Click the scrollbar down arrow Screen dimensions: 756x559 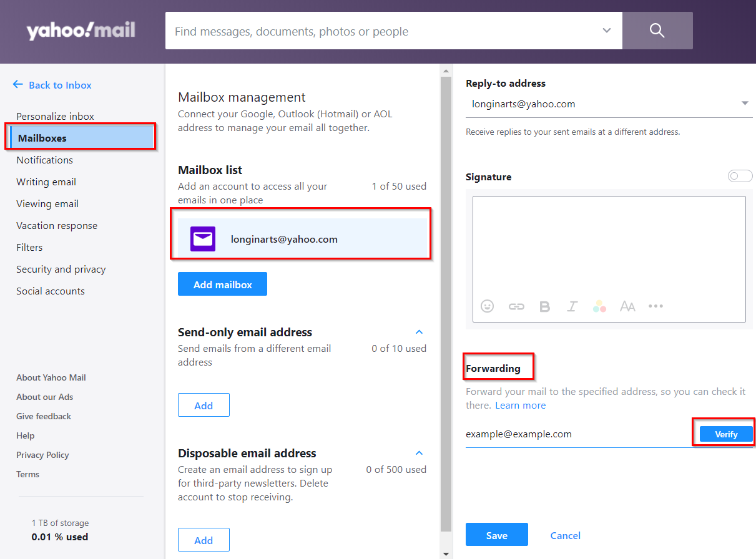coord(446,553)
